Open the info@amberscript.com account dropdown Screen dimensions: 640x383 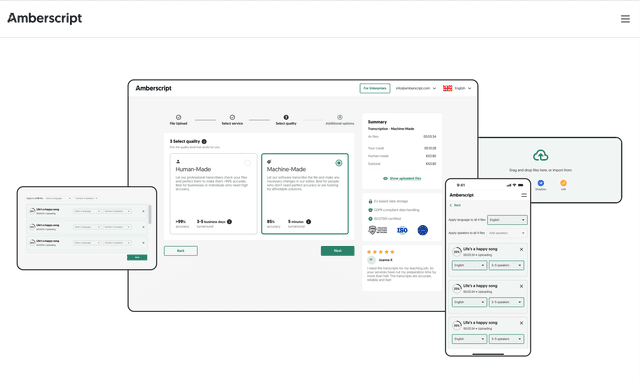tap(416, 88)
